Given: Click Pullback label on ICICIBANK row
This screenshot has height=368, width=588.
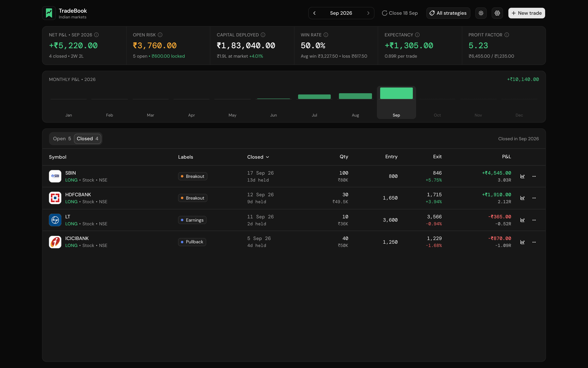Looking at the screenshot, I should [192, 242].
